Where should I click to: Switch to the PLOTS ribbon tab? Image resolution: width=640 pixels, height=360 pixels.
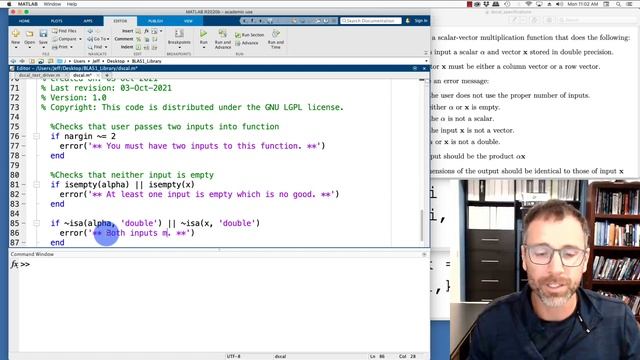click(x=57, y=21)
